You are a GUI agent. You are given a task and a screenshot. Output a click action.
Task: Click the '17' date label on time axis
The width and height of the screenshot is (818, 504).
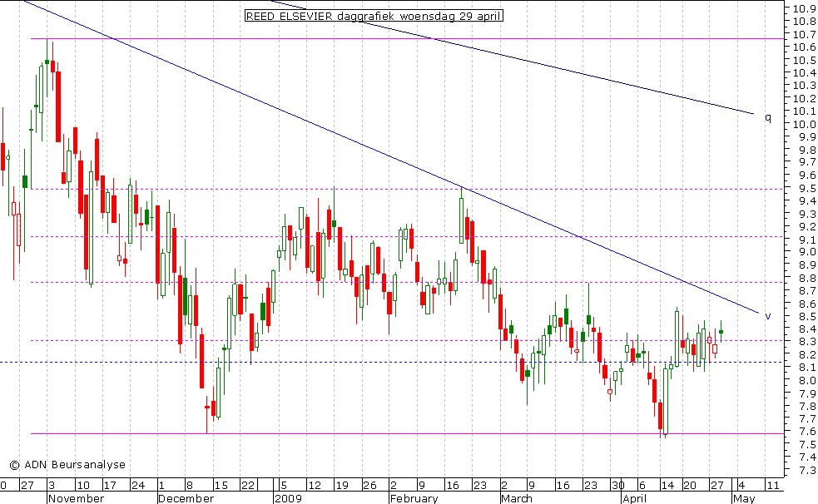click(x=110, y=485)
